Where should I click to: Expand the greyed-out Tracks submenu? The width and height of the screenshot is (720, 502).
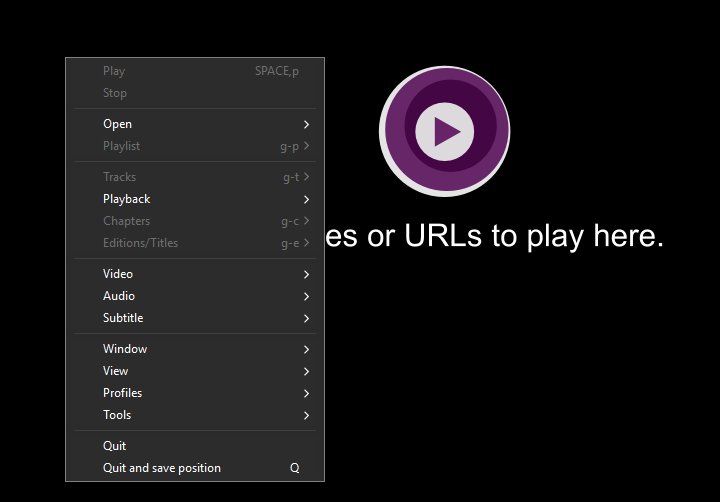tap(195, 177)
